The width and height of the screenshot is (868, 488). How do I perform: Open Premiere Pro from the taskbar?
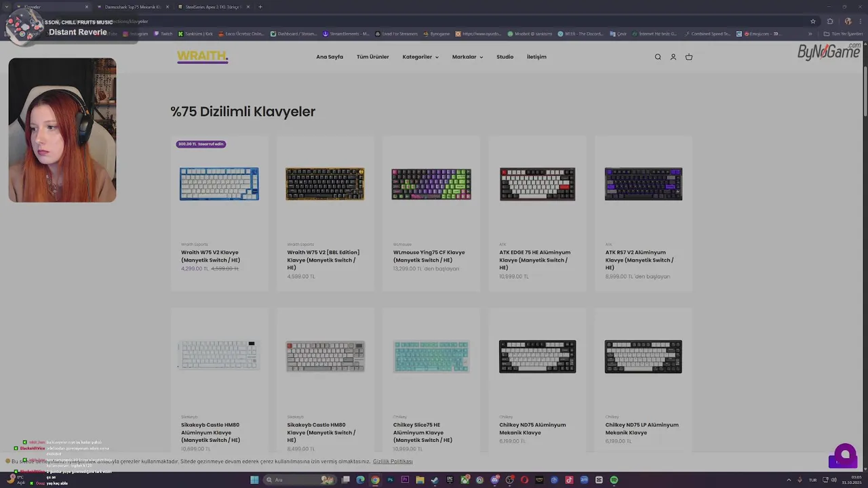(405, 480)
